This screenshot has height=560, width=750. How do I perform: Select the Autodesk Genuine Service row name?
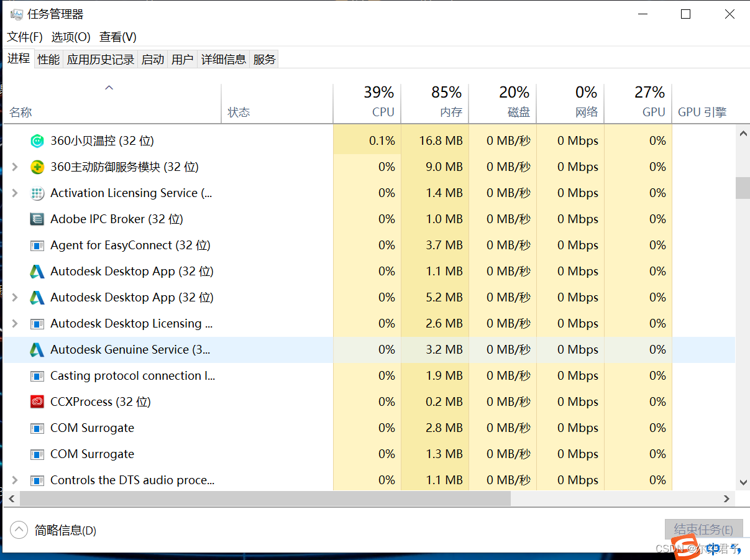tap(130, 350)
